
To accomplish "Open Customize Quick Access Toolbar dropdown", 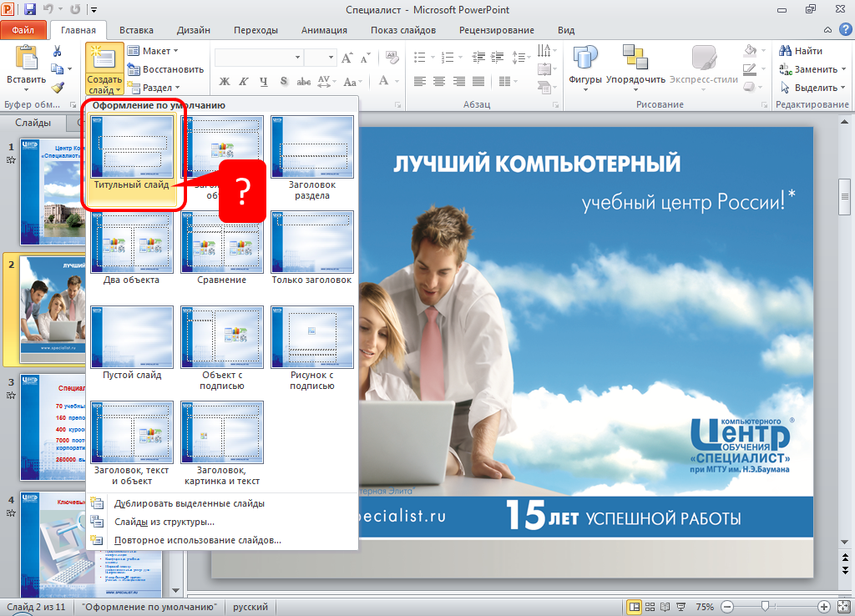I will click(94, 9).
